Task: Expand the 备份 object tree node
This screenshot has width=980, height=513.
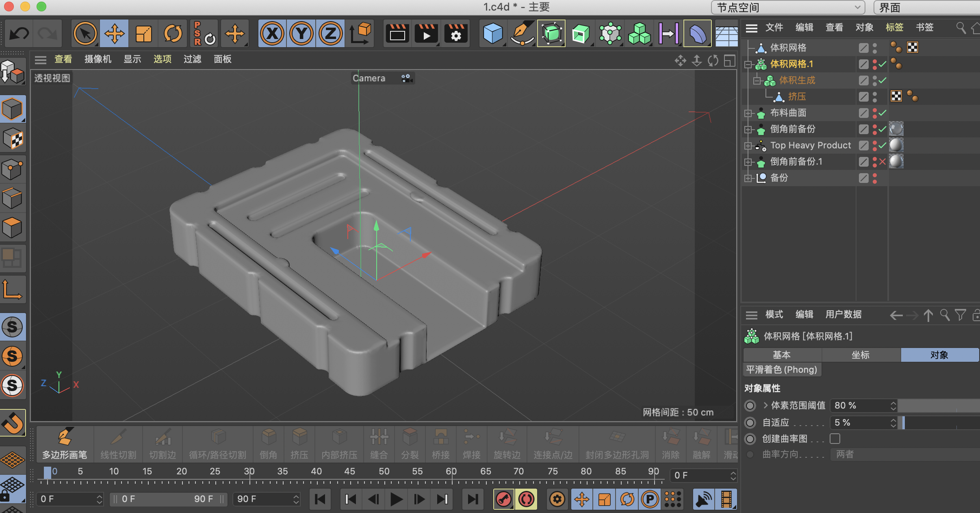Action: pyautogui.click(x=748, y=178)
